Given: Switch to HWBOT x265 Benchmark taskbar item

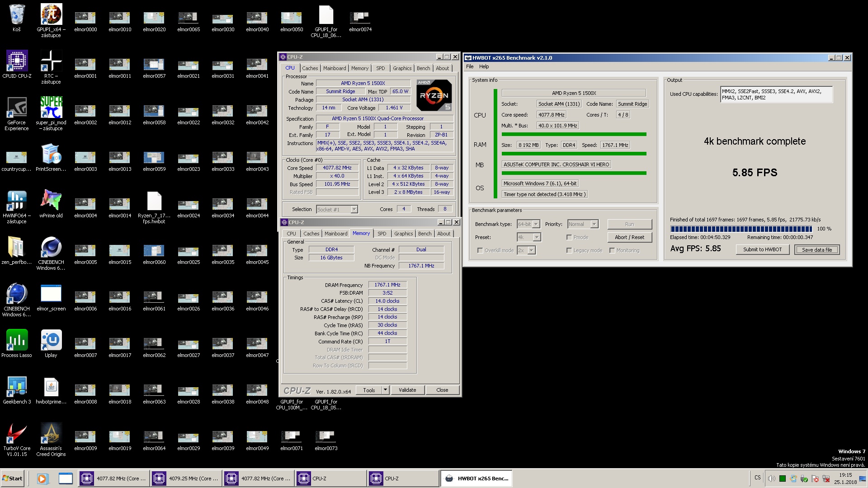Looking at the screenshot, I should (476, 479).
